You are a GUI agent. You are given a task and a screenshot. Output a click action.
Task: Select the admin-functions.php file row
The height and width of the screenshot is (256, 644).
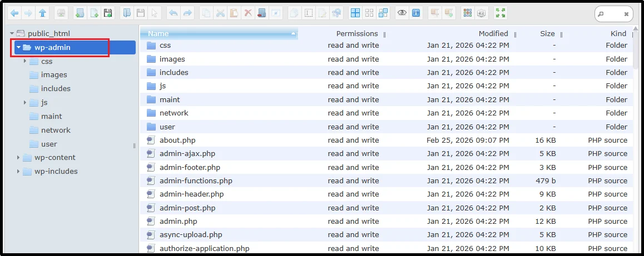coord(387,181)
